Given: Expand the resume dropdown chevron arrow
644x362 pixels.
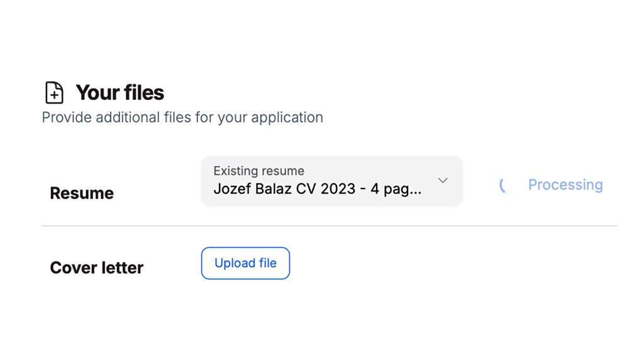Looking at the screenshot, I should click(443, 180).
